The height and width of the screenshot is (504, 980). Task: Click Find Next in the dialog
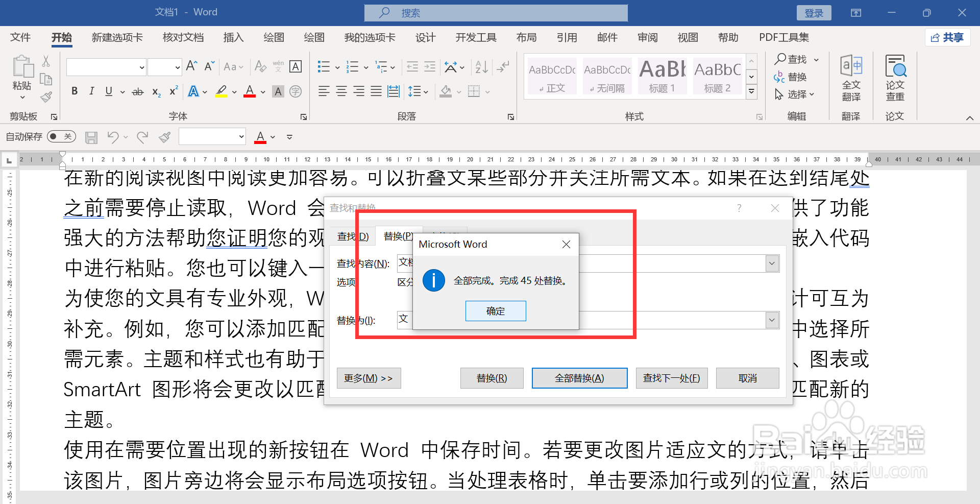coord(671,378)
